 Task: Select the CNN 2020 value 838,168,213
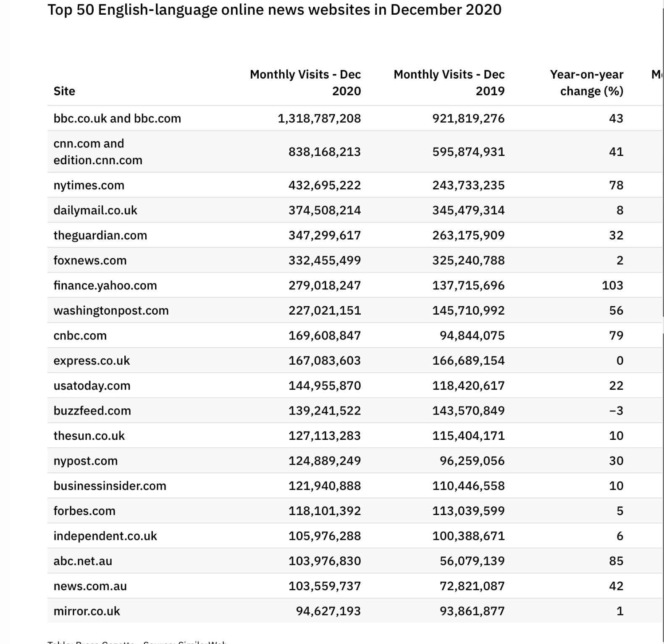pos(325,152)
